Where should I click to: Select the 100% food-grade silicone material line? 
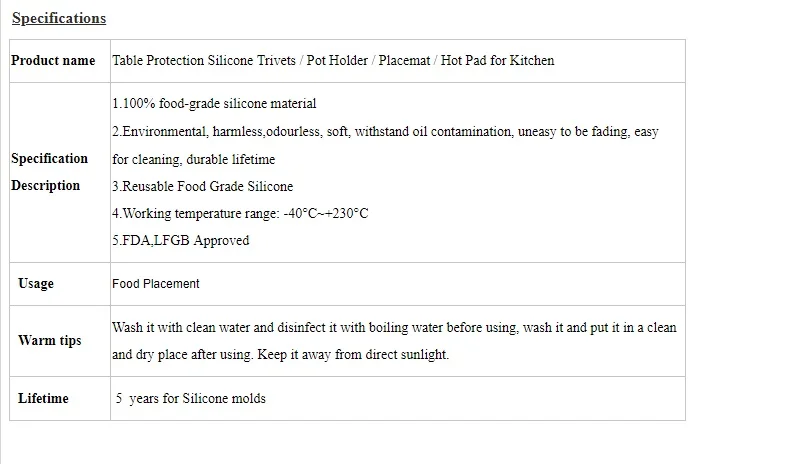click(214, 104)
